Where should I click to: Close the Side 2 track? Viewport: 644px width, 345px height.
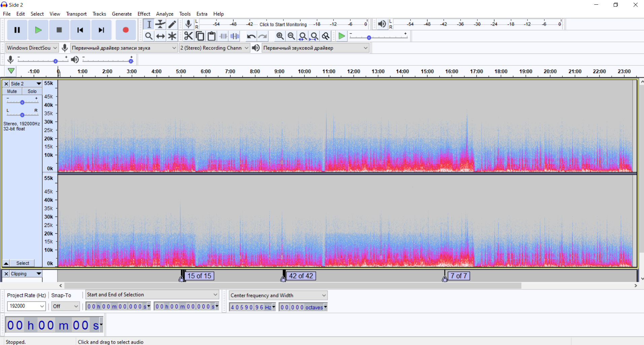pyautogui.click(x=6, y=84)
